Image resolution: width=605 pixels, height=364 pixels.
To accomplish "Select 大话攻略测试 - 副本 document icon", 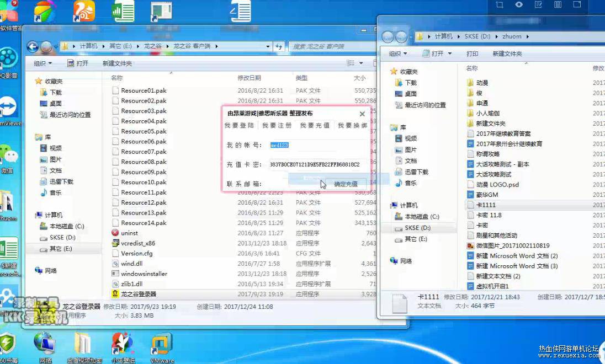I will 470,164.
